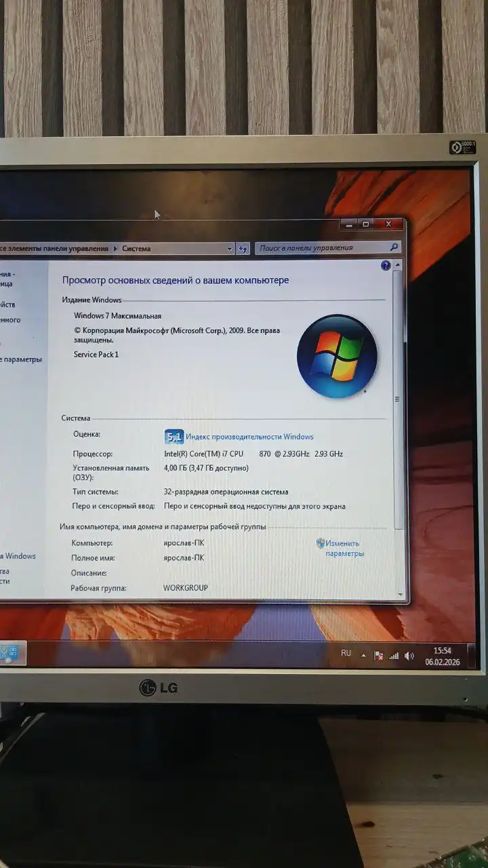
Task: Click the refresh button beside the address bar
Action: point(243,249)
